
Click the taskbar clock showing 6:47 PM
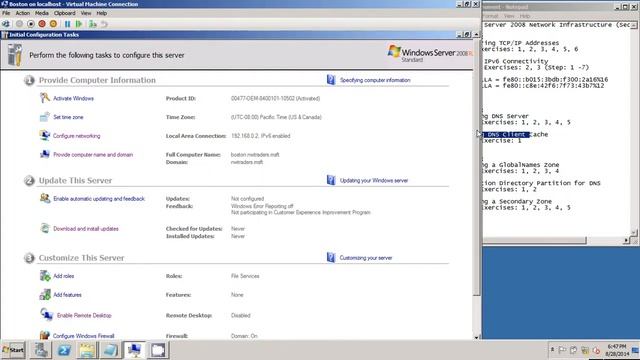pos(617,350)
